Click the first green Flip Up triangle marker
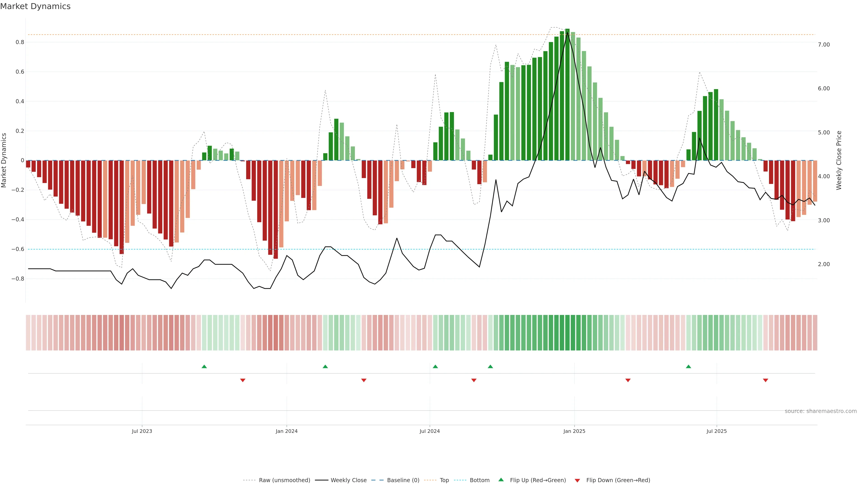 coord(204,366)
